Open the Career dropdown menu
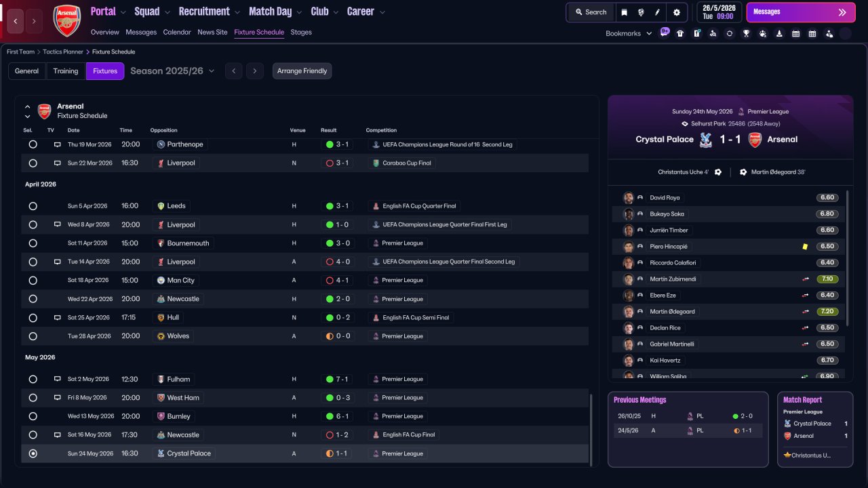The height and width of the screenshot is (488, 868). coord(366,12)
